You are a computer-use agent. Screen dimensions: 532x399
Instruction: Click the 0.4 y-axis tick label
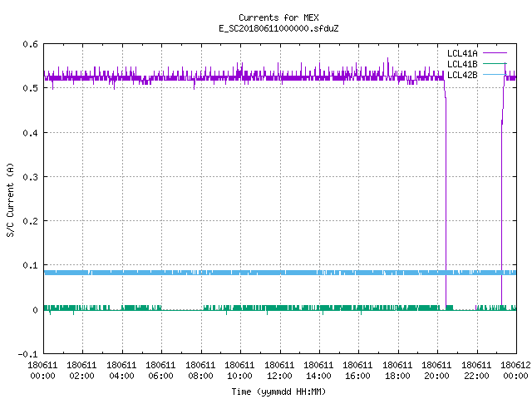point(30,133)
